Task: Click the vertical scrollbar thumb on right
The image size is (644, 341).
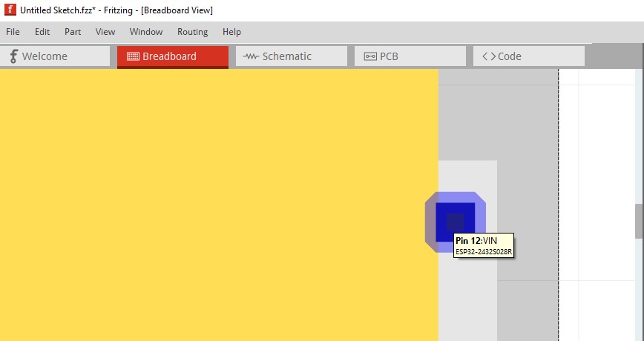Action: pyautogui.click(x=639, y=221)
